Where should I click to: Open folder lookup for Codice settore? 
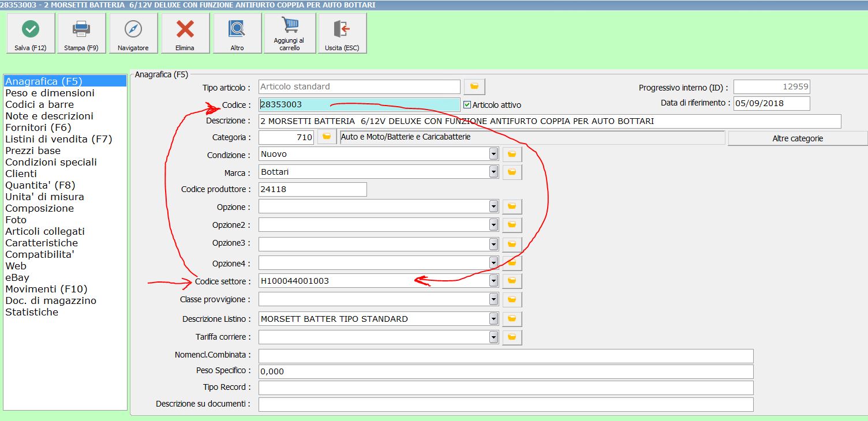(x=512, y=281)
